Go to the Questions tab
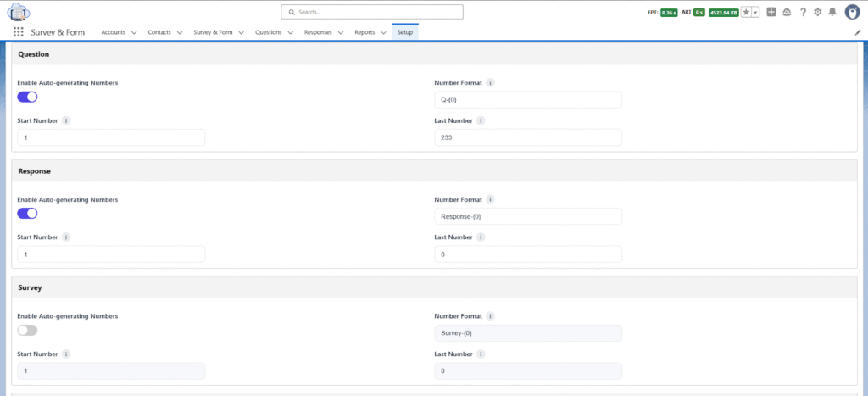868x396 pixels. (269, 32)
